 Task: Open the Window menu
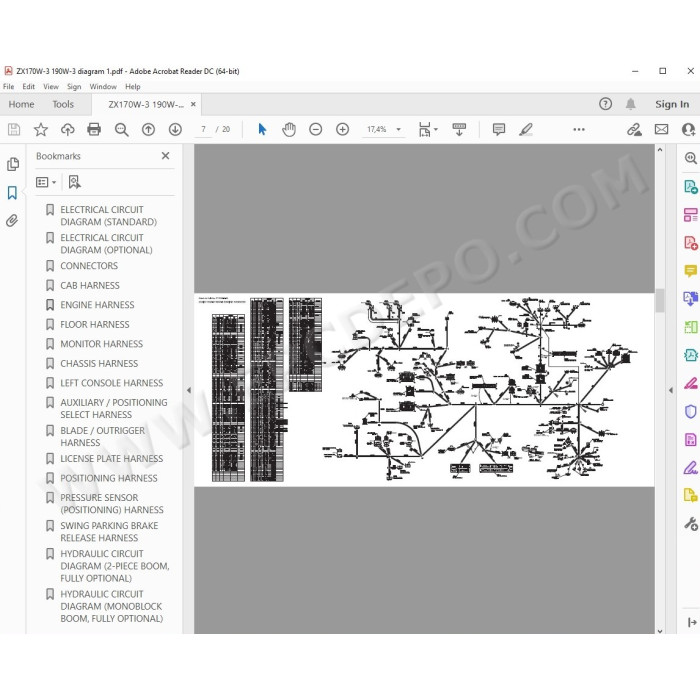coord(103,87)
